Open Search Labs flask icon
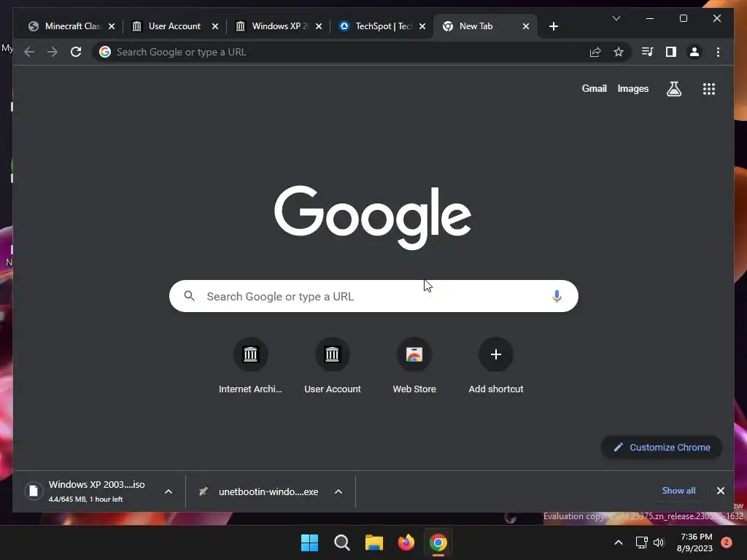Screen dimensions: 747x560 pos(673,89)
